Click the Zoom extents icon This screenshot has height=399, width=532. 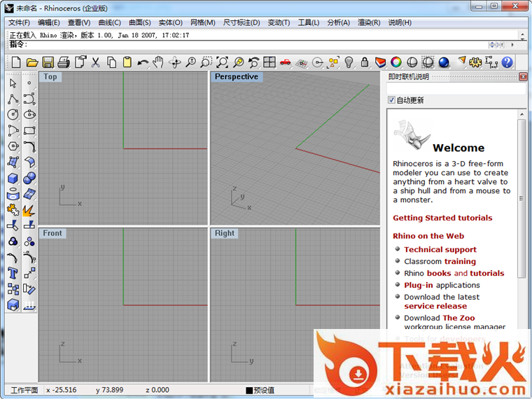tap(222, 62)
